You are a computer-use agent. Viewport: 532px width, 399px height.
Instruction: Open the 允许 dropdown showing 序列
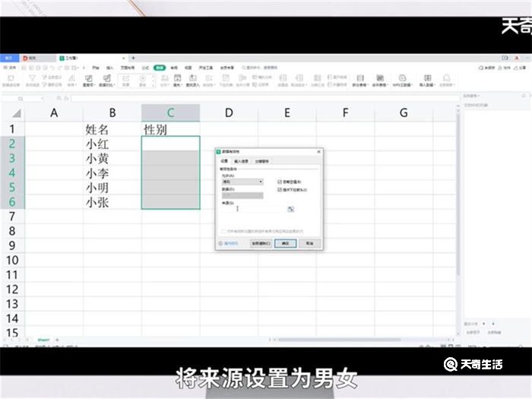tap(242, 182)
